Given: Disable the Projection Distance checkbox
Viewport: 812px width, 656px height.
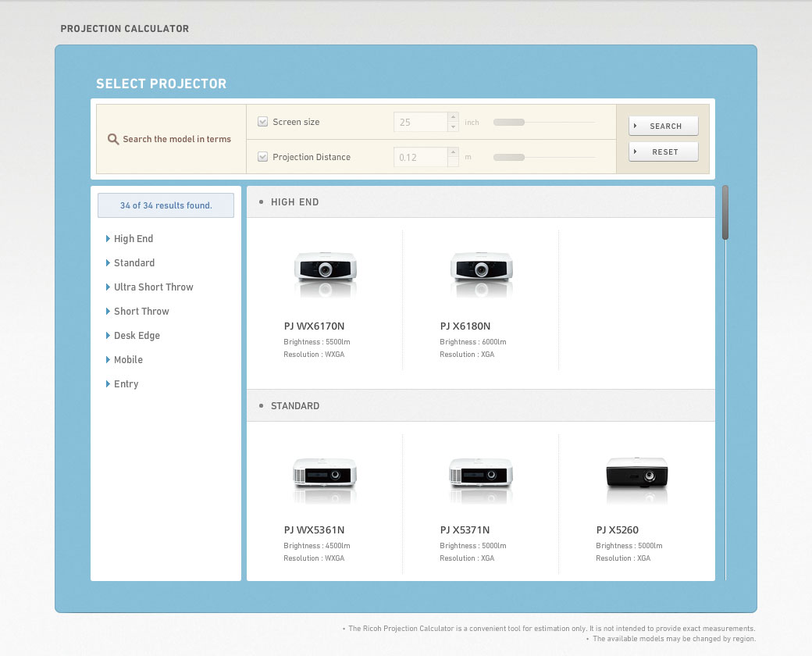Looking at the screenshot, I should pos(263,157).
